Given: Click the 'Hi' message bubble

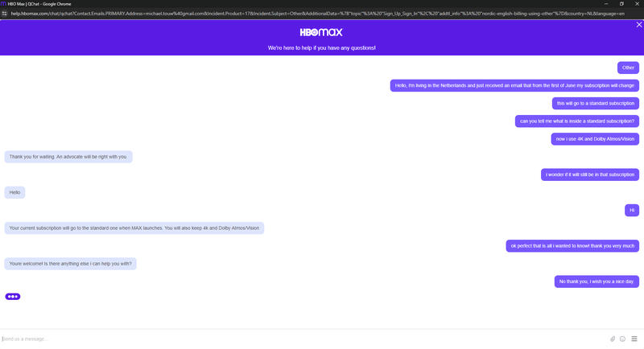Looking at the screenshot, I should [x=632, y=211].
